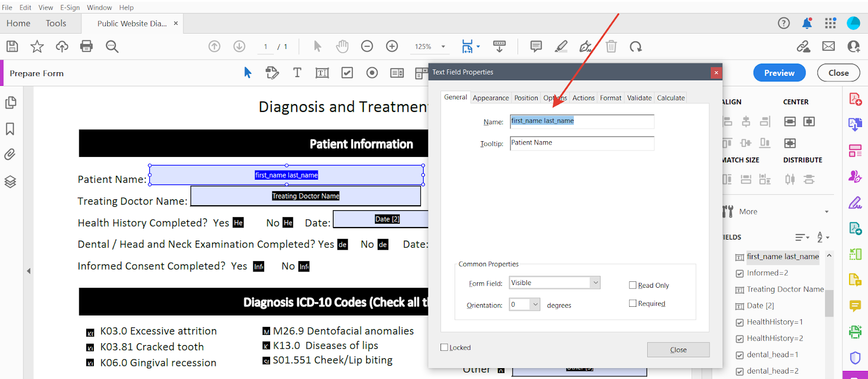Click the Tooltip input field

tap(582, 143)
